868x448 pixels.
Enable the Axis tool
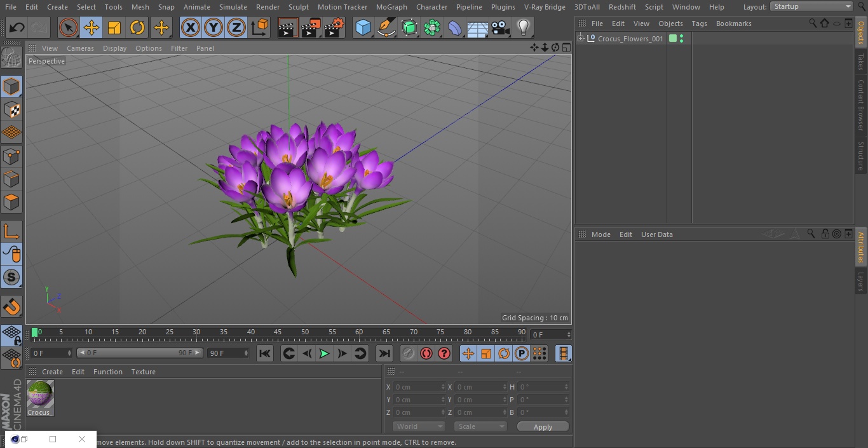(x=11, y=231)
